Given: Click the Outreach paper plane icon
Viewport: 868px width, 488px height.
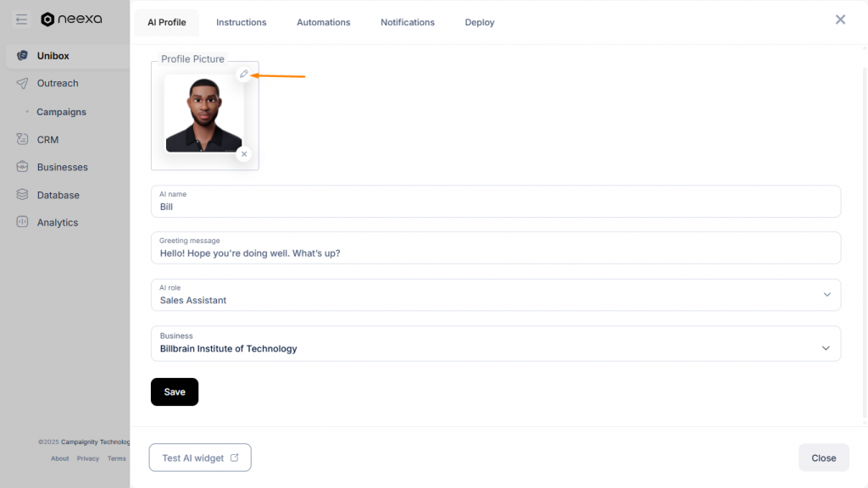Looking at the screenshot, I should point(22,83).
